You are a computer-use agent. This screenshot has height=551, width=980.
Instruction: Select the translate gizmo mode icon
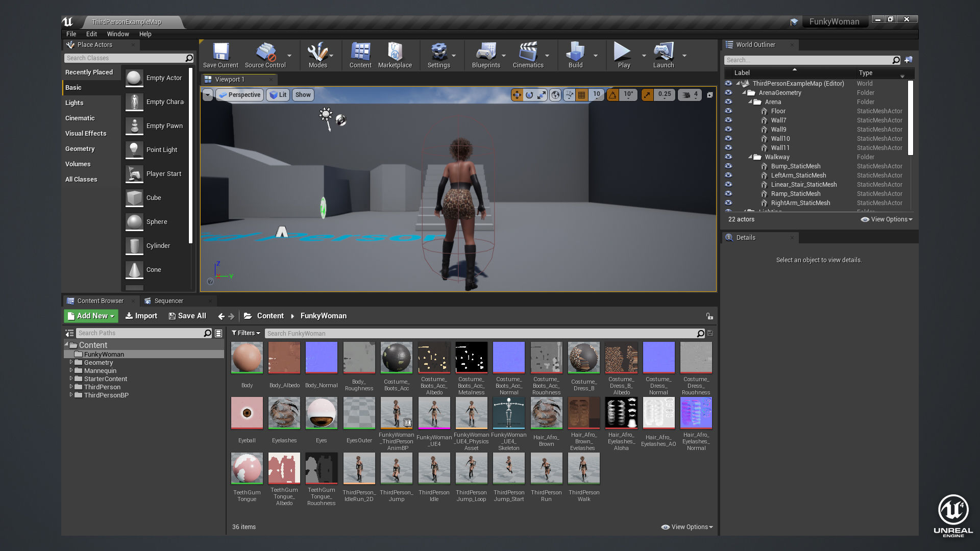tap(517, 95)
